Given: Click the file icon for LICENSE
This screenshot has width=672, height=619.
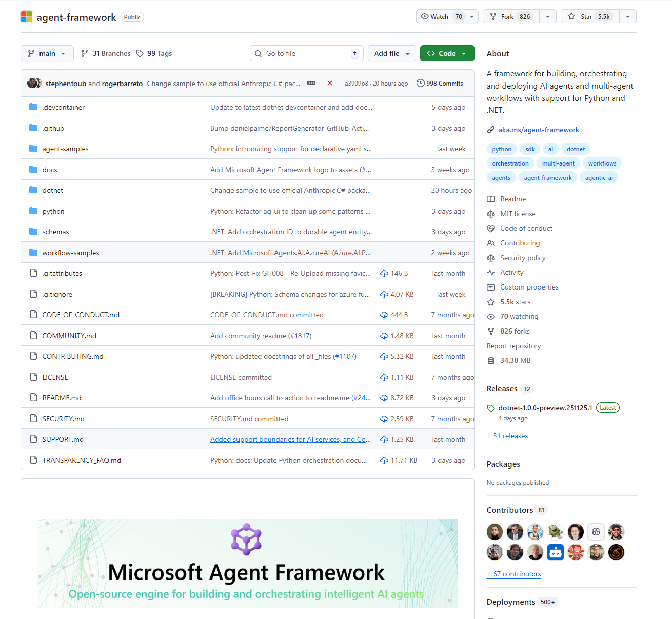Looking at the screenshot, I should (33, 377).
